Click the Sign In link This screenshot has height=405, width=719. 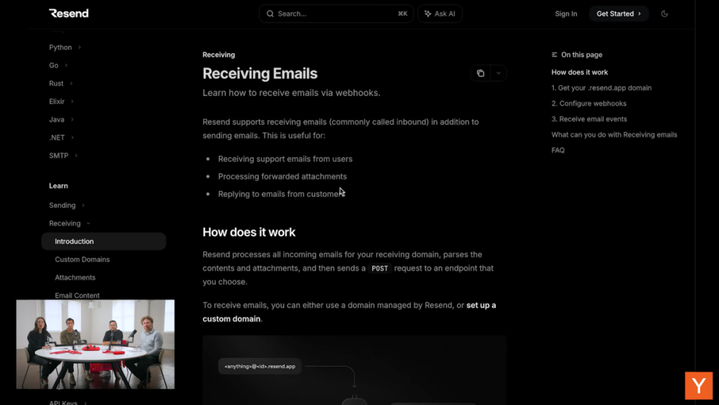pyautogui.click(x=566, y=14)
